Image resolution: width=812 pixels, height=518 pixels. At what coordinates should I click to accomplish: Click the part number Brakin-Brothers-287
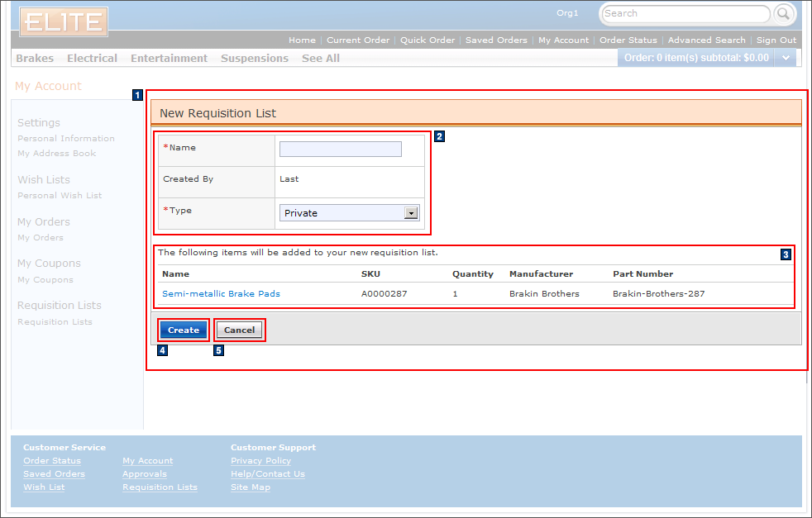pos(659,293)
